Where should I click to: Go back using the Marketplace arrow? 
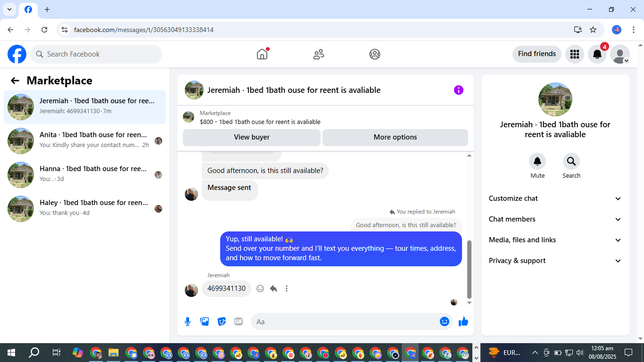(x=15, y=81)
